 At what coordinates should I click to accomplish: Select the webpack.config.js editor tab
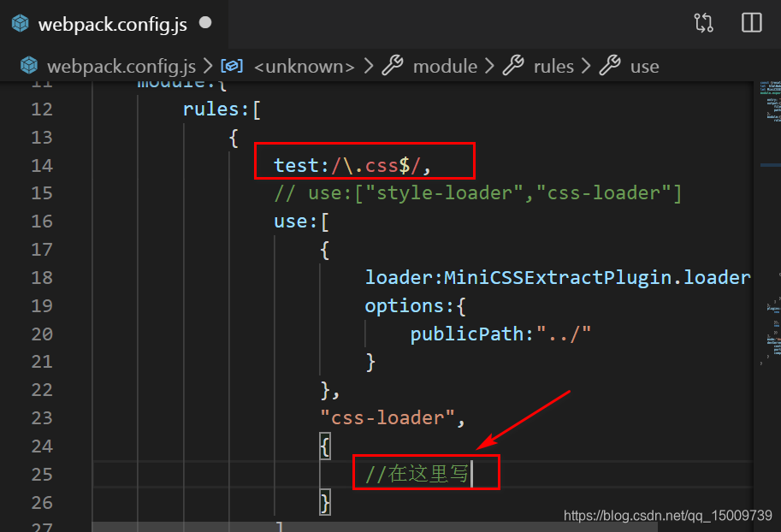tap(111, 24)
